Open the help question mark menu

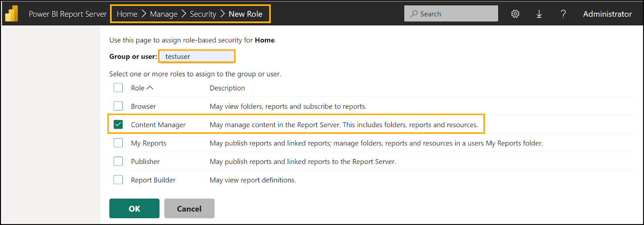pyautogui.click(x=563, y=14)
